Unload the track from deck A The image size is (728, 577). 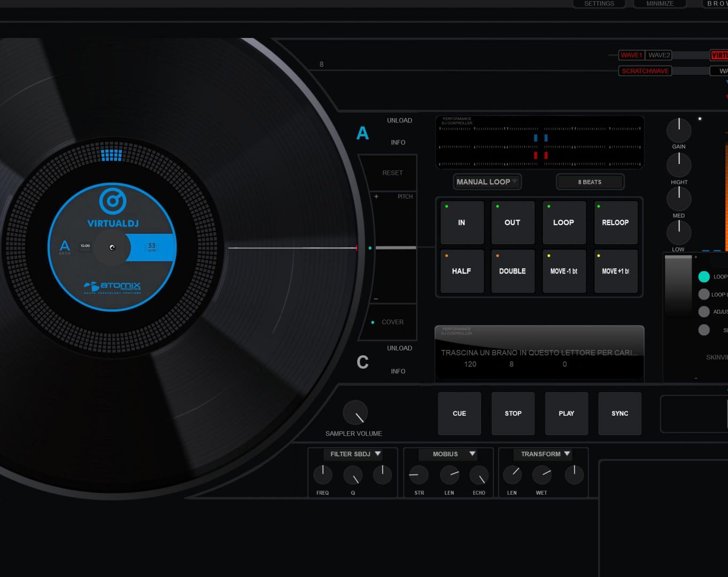tap(399, 121)
